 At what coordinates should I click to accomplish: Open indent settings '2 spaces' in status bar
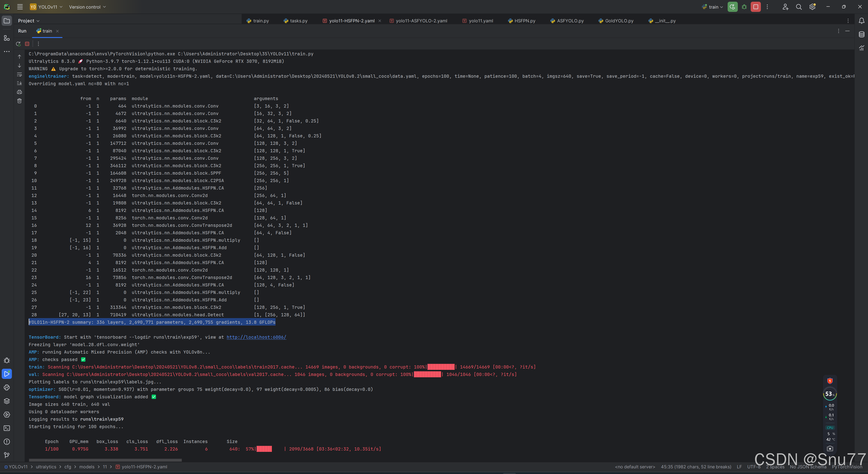point(775,467)
